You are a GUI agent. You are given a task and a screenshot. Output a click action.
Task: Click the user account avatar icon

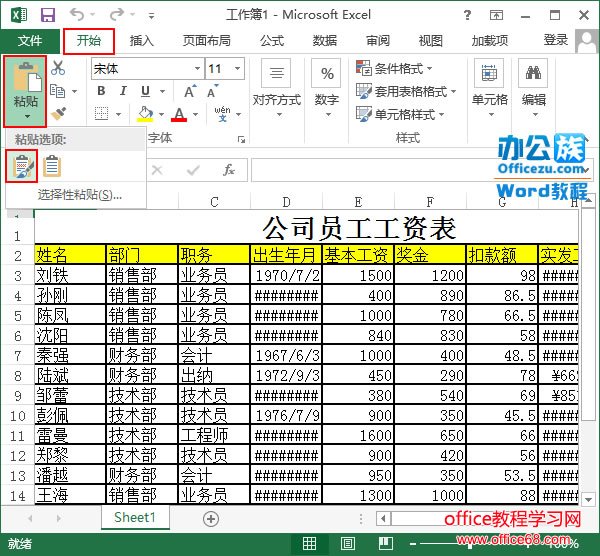coord(587,41)
